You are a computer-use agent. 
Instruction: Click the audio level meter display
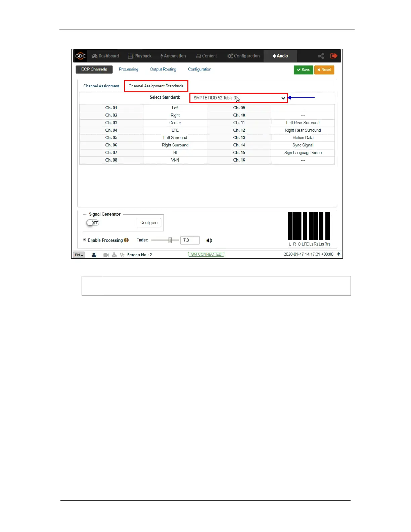309,229
